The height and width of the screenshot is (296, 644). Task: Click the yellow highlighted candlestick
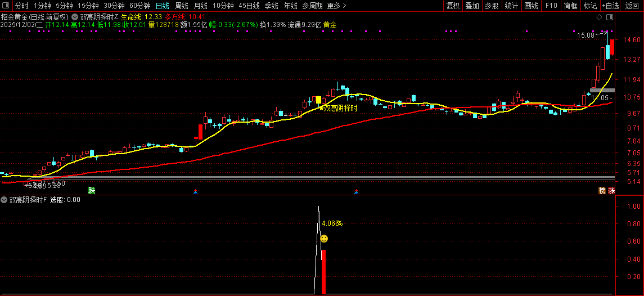point(319,100)
